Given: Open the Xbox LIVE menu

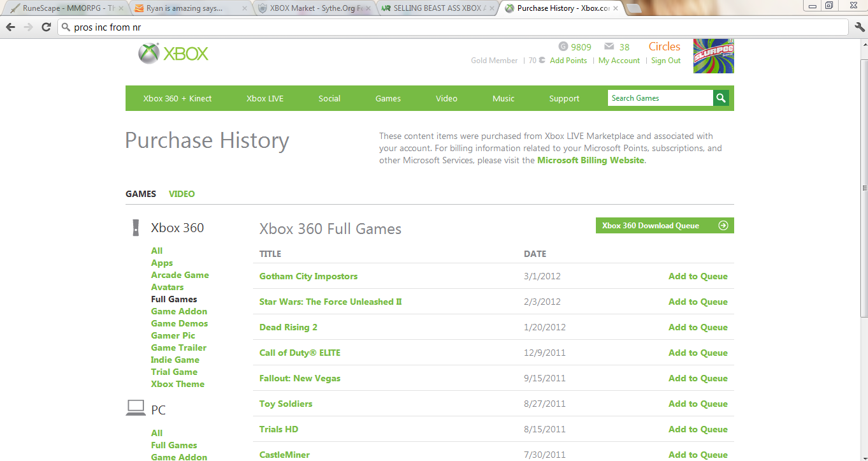Looking at the screenshot, I should pyautogui.click(x=265, y=98).
